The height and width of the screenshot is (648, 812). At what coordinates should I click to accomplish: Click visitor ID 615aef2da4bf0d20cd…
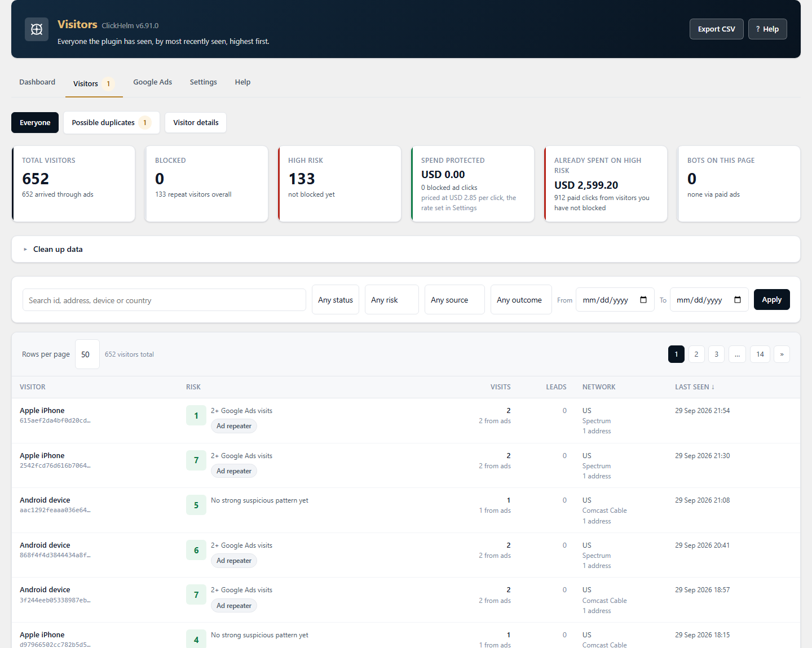click(x=55, y=420)
